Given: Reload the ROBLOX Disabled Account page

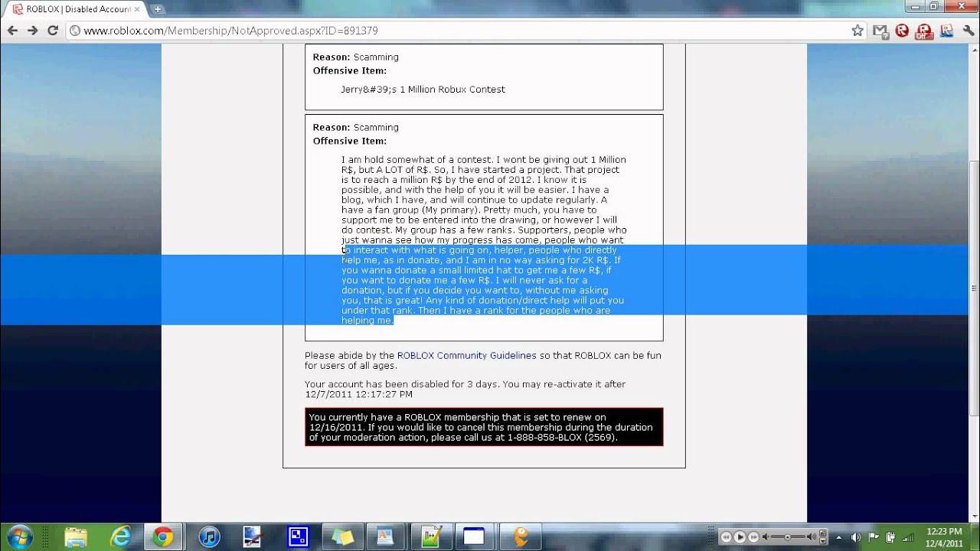Looking at the screenshot, I should 53,31.
